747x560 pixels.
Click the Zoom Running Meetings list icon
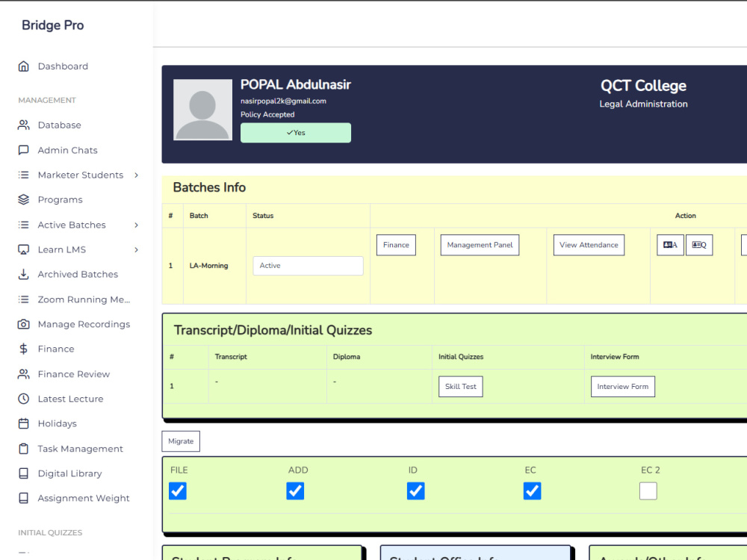(23, 299)
